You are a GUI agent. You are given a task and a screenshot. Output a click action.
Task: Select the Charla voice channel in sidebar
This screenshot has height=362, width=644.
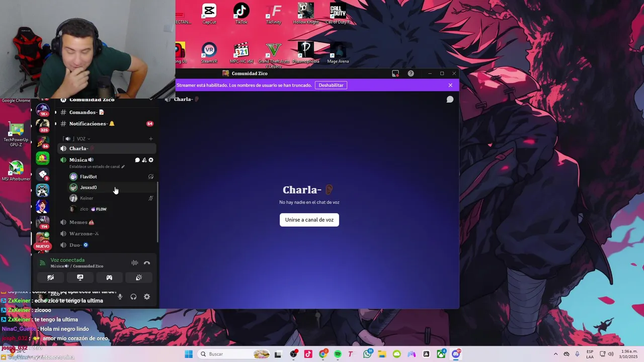[x=107, y=148]
